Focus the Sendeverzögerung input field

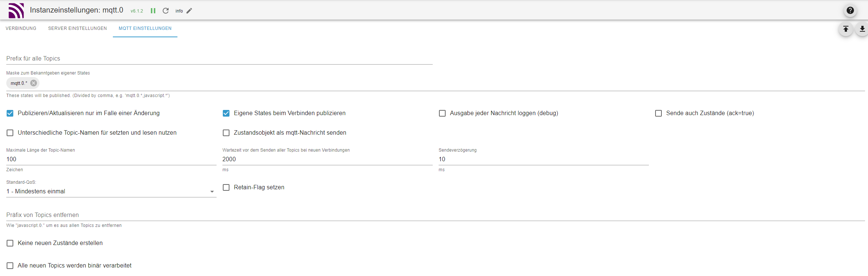point(543,159)
